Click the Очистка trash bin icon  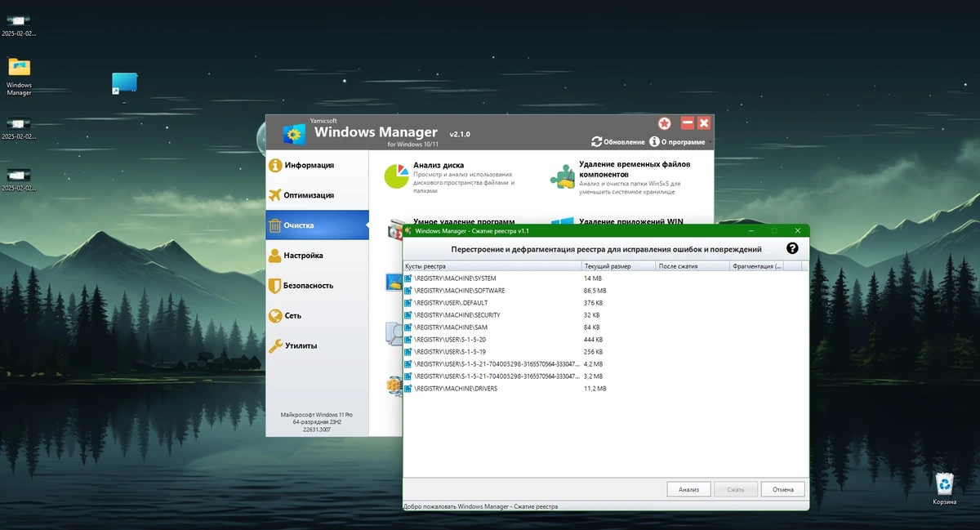tap(275, 225)
